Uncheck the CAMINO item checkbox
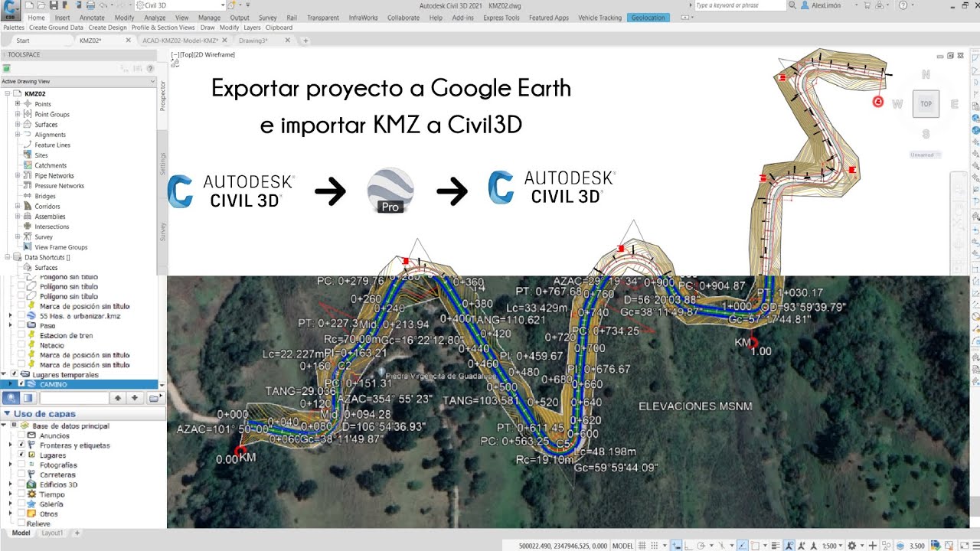This screenshot has height=551, width=980. pos(21,384)
